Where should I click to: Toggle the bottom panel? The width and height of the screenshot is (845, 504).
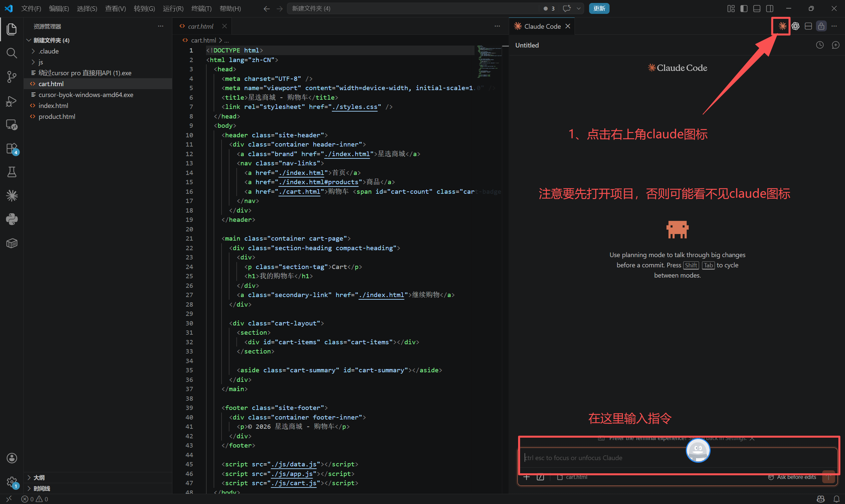click(757, 9)
